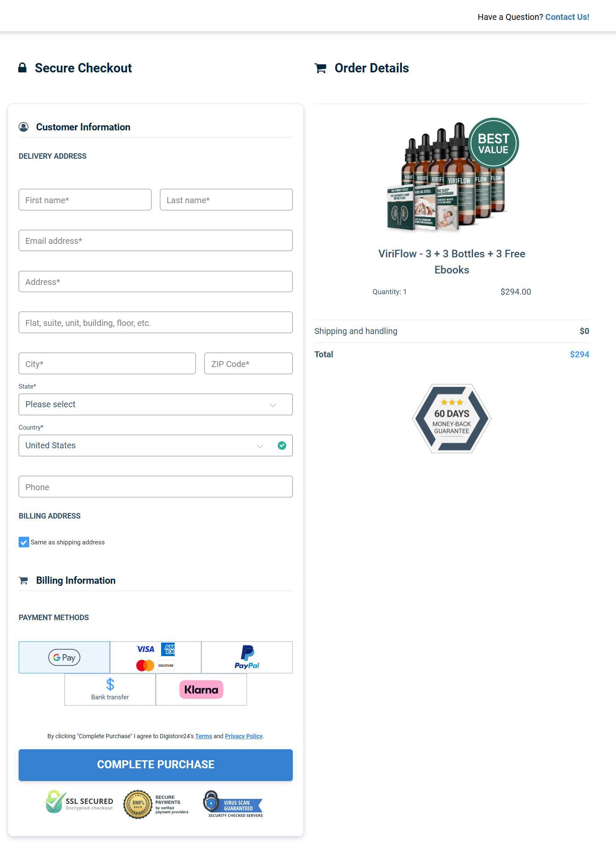The height and width of the screenshot is (861, 616).
Task: Click the 60 Days money-back guarantee badge
Action: click(452, 419)
